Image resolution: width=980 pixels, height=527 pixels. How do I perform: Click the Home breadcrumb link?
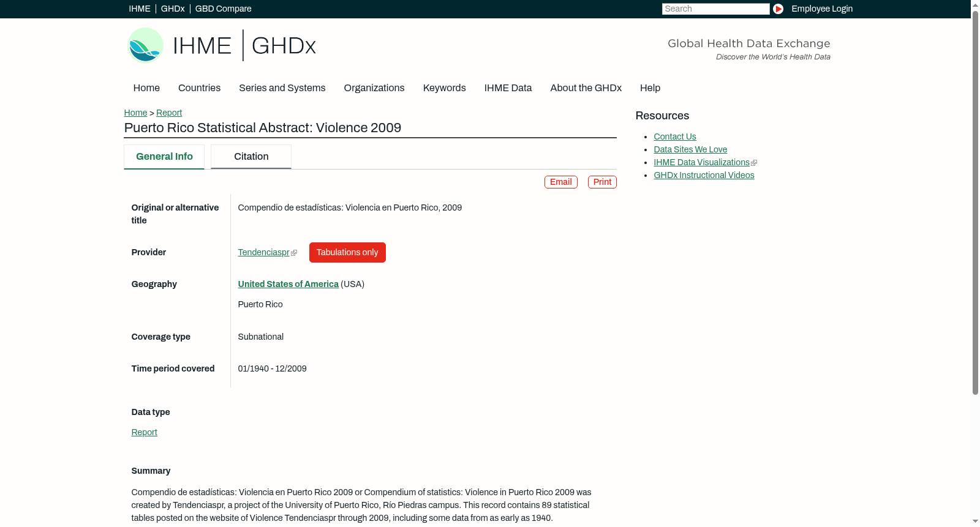point(135,113)
